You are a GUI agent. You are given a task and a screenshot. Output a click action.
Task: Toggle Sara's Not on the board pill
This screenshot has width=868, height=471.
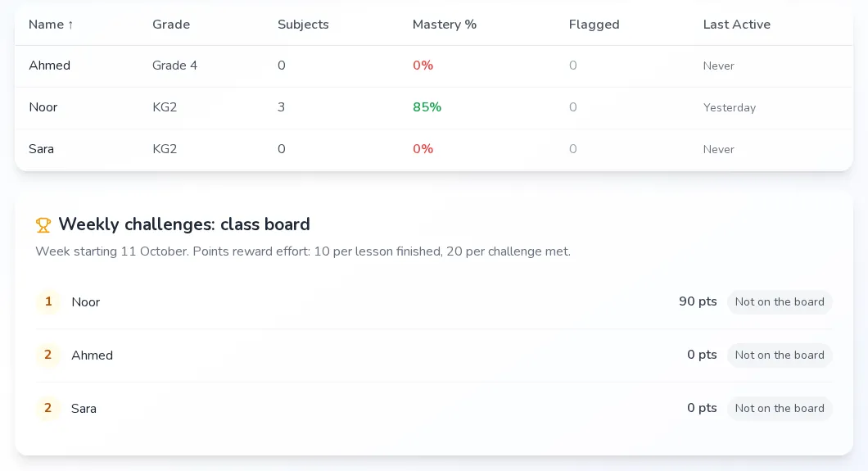click(780, 408)
